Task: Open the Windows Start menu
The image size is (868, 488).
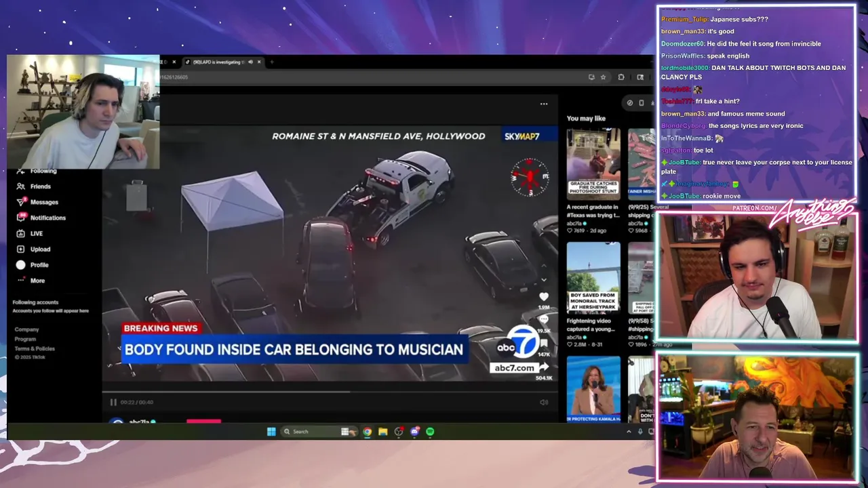Action: [x=271, y=431]
